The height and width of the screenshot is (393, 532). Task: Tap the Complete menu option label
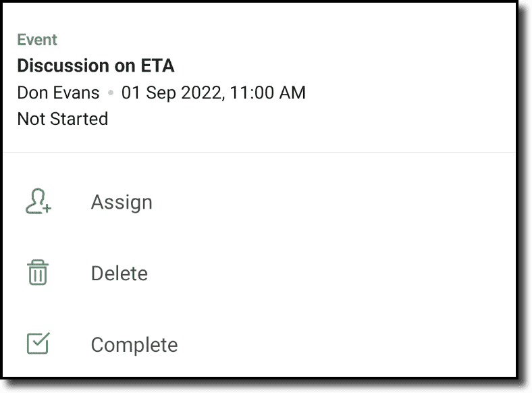point(134,344)
